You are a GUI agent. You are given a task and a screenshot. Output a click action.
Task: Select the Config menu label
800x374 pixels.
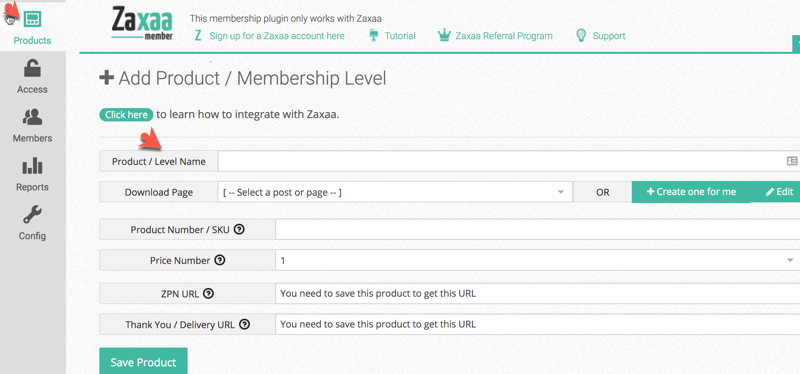tap(32, 236)
